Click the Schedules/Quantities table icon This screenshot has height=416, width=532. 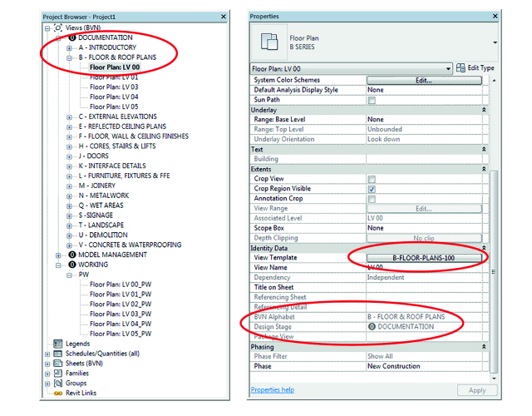point(58,354)
